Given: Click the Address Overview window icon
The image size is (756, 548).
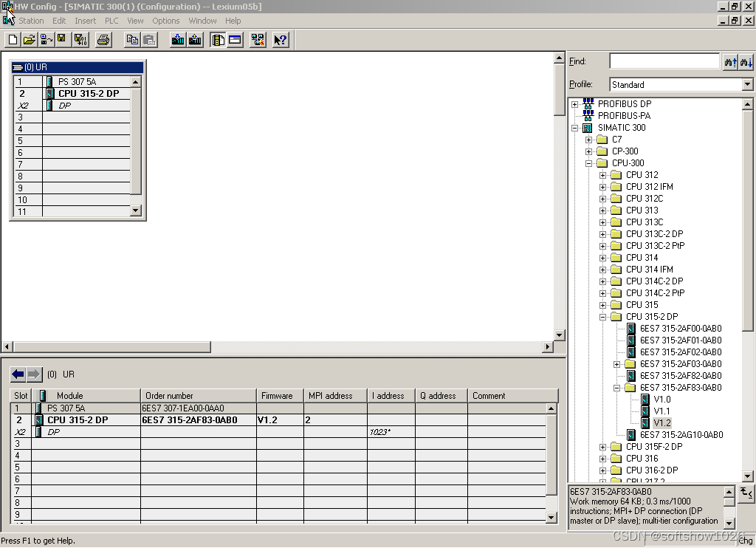Looking at the screenshot, I should pyautogui.click(x=236, y=40).
